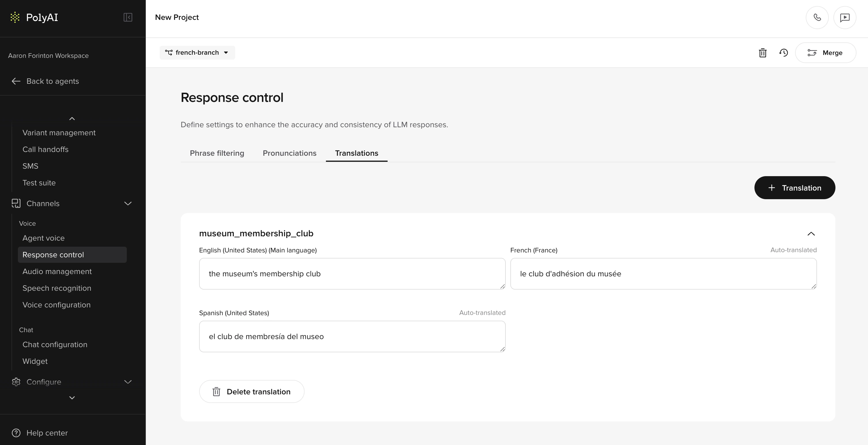
Task: Collapse the Channels section chevron
Action: click(127, 203)
